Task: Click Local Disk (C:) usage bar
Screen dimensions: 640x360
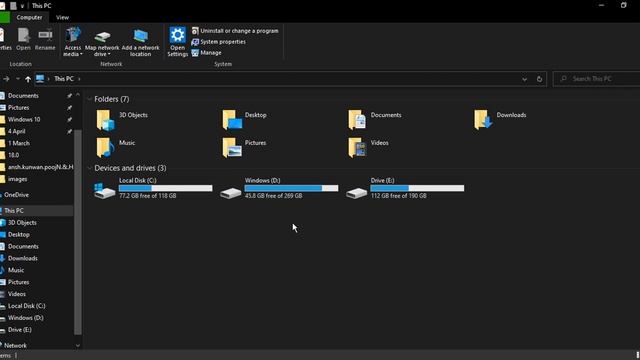Action: pos(166,188)
